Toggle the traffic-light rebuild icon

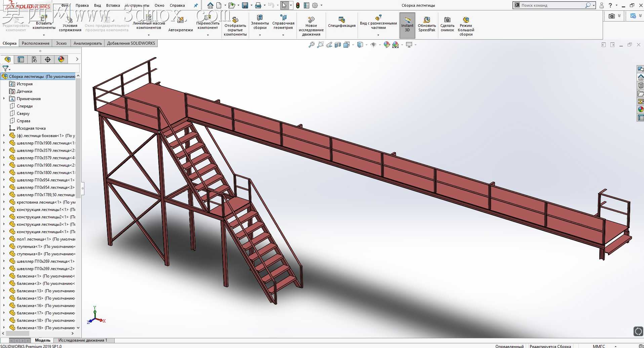(x=298, y=5)
